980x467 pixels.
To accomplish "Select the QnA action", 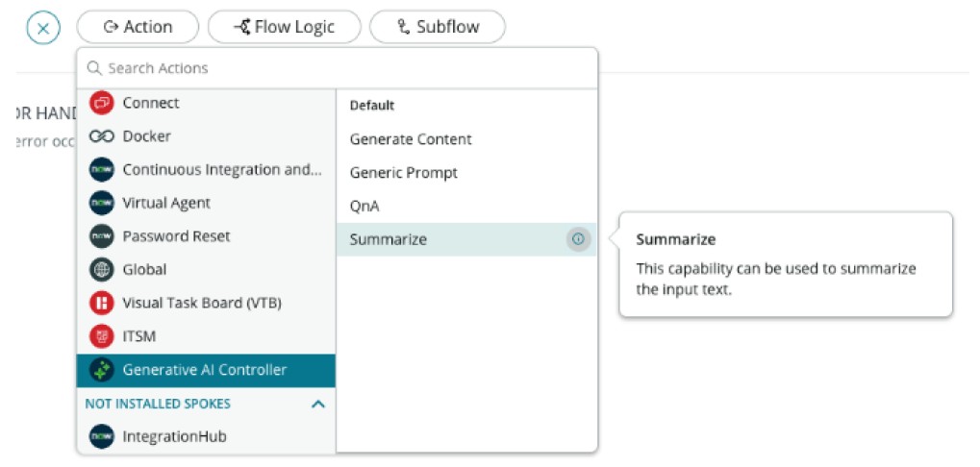I will (365, 206).
